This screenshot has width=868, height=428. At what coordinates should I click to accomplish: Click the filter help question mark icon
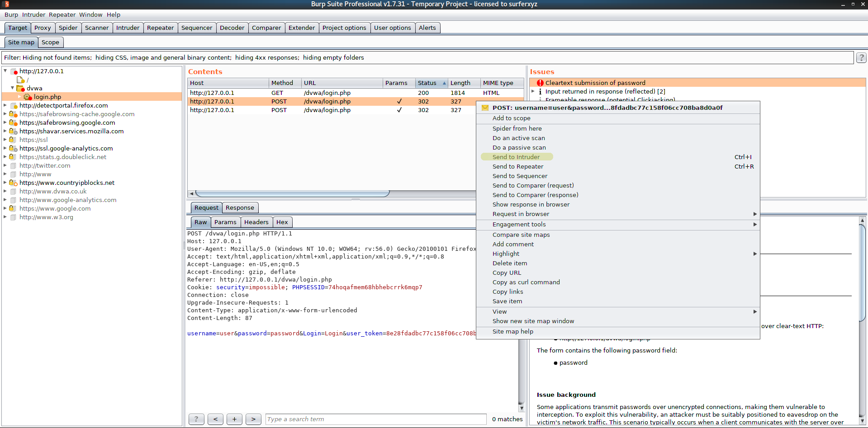[x=861, y=57]
